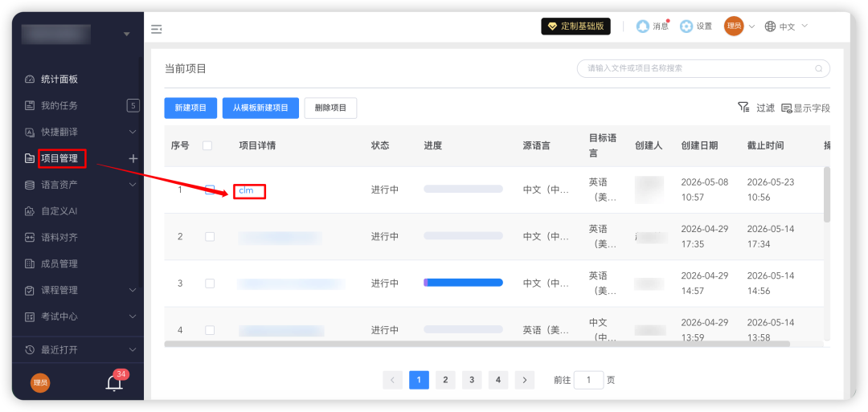Expand the 最近打开 chevron
The width and height of the screenshot is (868, 412).
click(x=133, y=349)
